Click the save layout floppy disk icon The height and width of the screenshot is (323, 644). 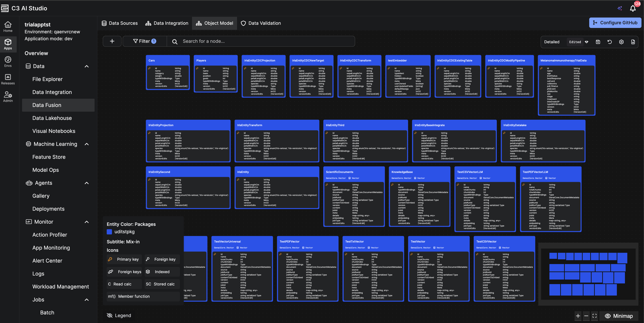pos(598,42)
